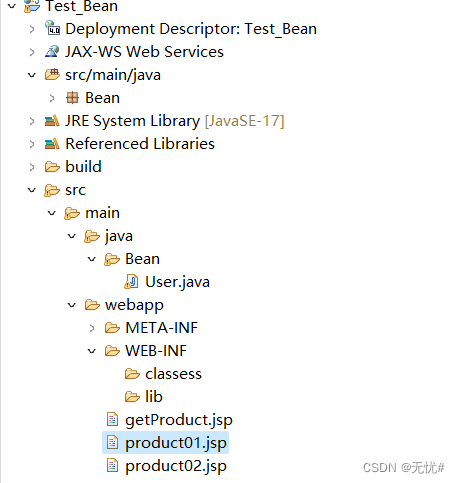Screen dimensions: 460x483
Task: Select the 'classess' folder label
Action: coord(174,374)
